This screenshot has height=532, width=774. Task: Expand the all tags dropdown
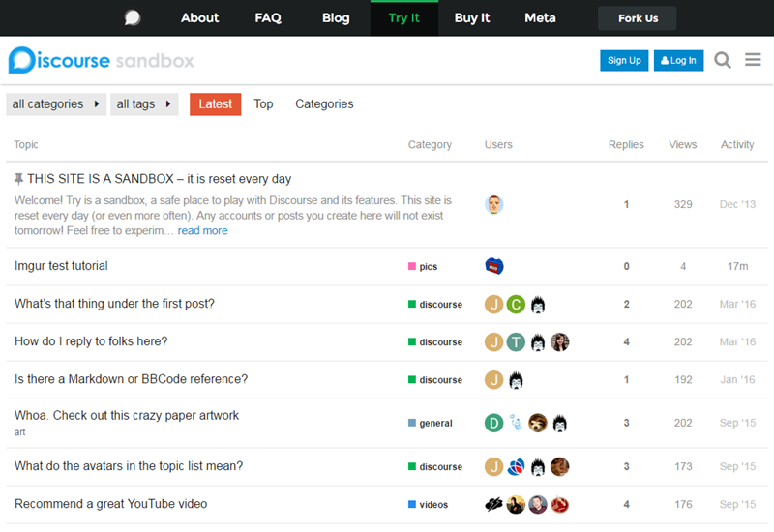click(x=144, y=104)
